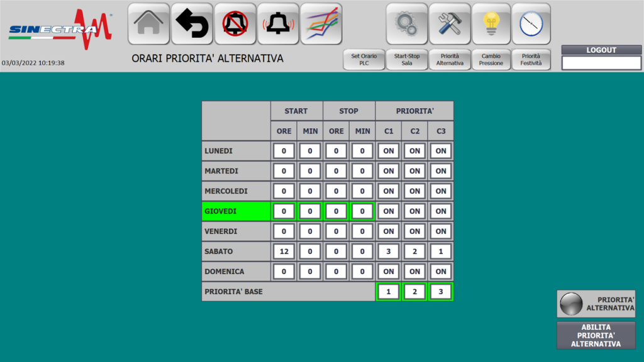This screenshot has width=644, height=362.
Task: Toggle Martedi C2 priority ON field
Action: [414, 171]
